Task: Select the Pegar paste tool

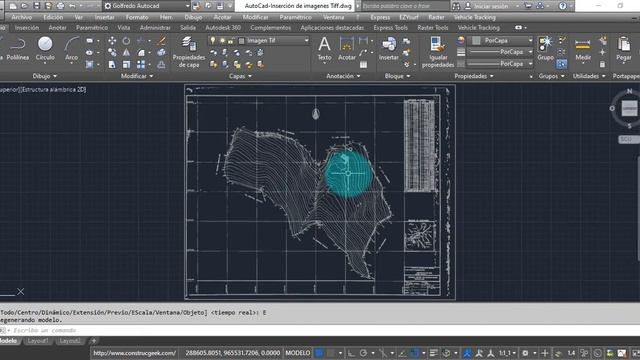Action: [x=624, y=49]
